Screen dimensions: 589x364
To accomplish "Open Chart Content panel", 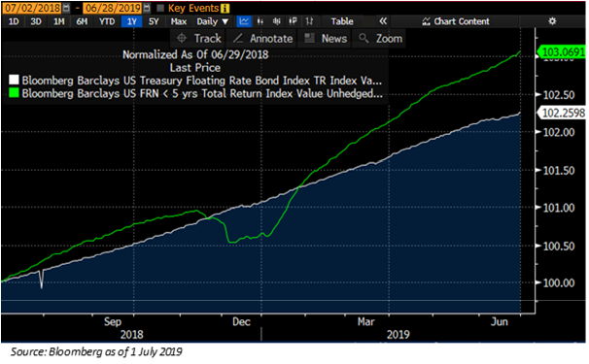I will [x=455, y=21].
